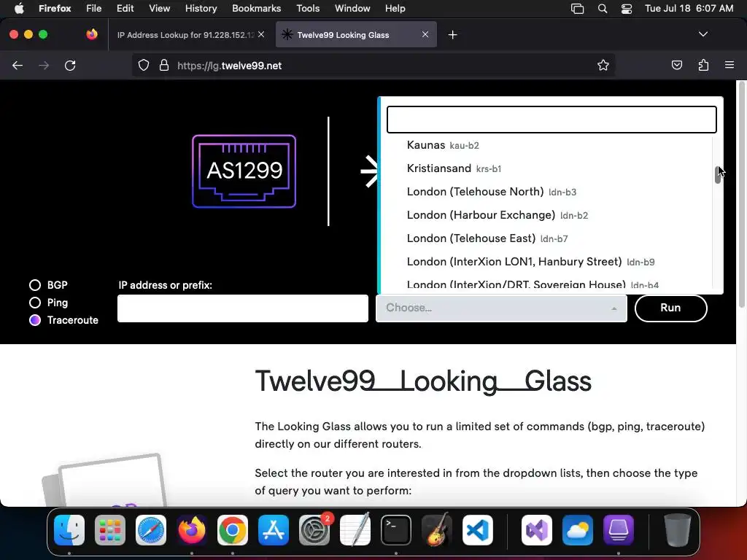Open the Pocket save icon
Screen dimensions: 747x560
pos(676,65)
